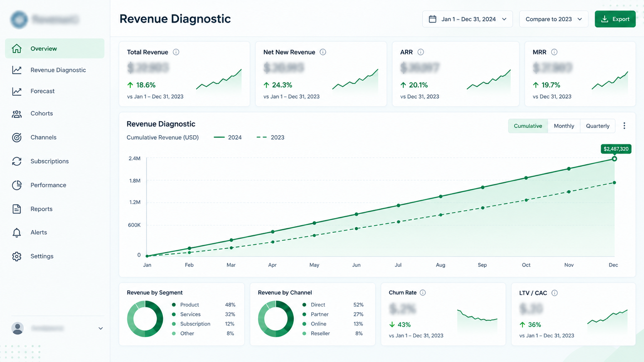Expand the user account menu chevron
The image size is (644, 362).
point(101,329)
